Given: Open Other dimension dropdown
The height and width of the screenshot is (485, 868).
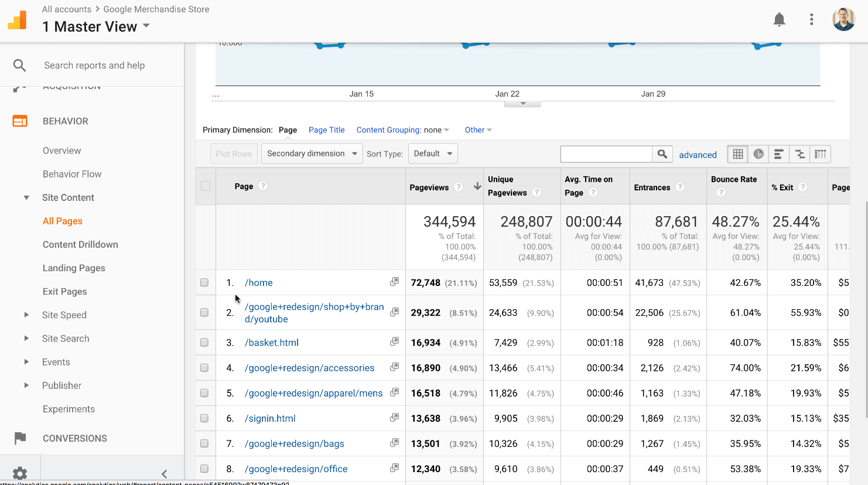Looking at the screenshot, I should [x=479, y=130].
